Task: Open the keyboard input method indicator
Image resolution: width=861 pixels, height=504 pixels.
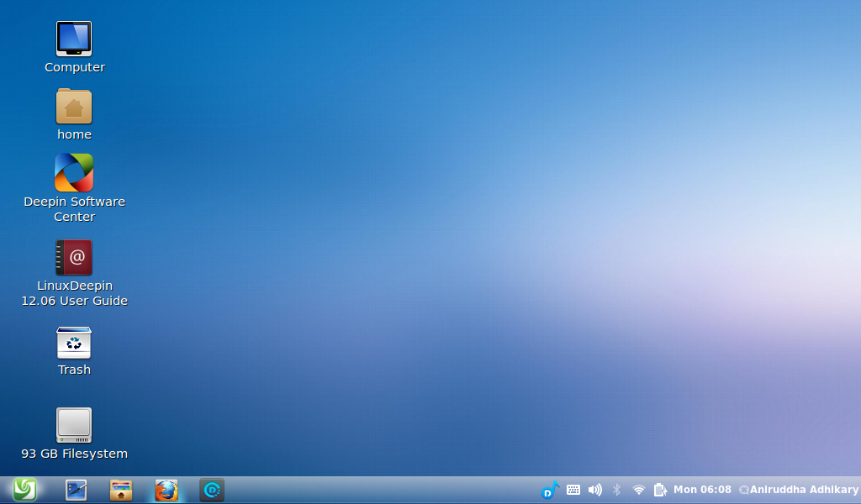Action: click(573, 490)
